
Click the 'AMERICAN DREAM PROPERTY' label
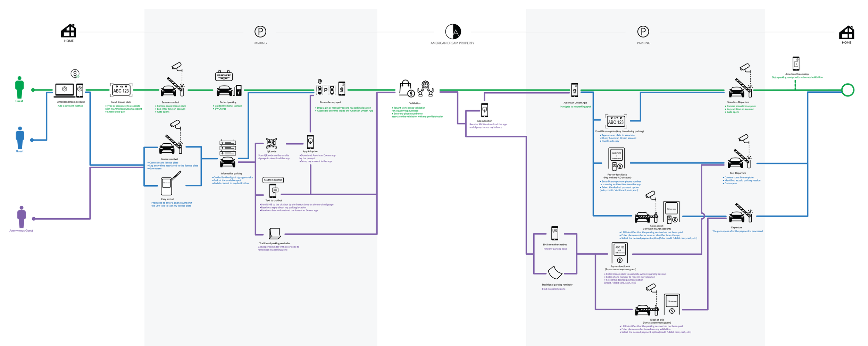click(452, 43)
